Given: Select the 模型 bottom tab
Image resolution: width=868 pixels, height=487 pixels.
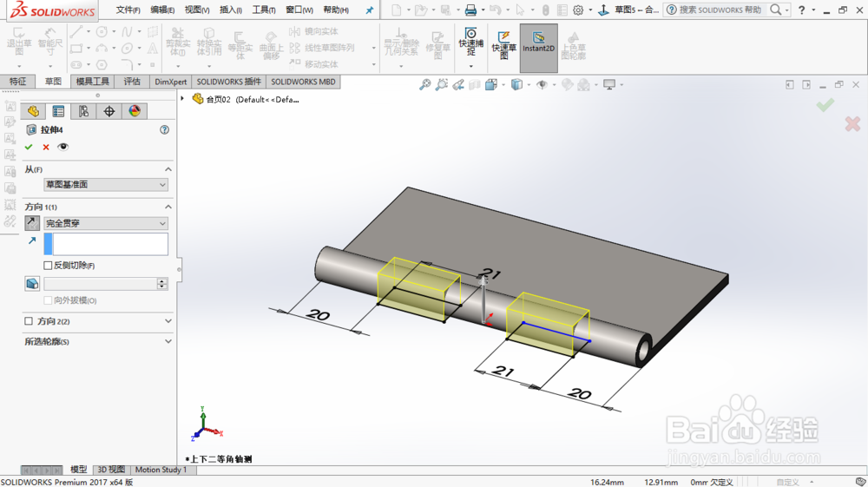Looking at the screenshot, I should coord(79,470).
